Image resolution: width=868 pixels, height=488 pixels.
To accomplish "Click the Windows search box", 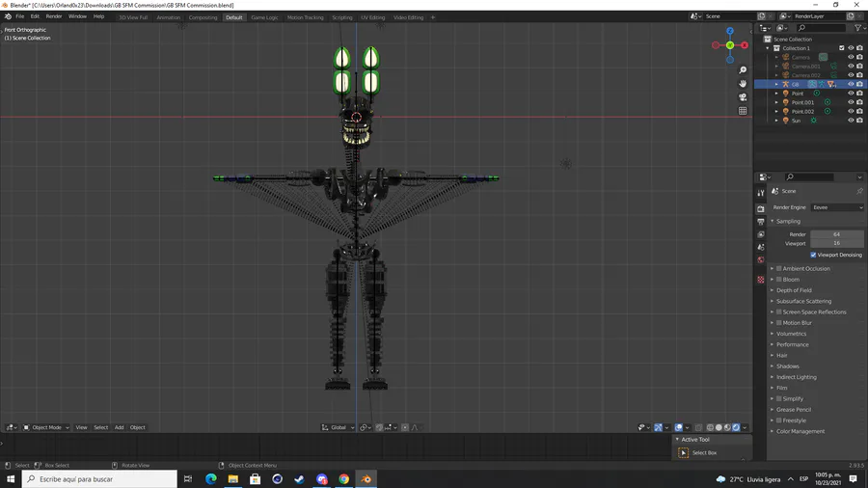I will (99, 479).
